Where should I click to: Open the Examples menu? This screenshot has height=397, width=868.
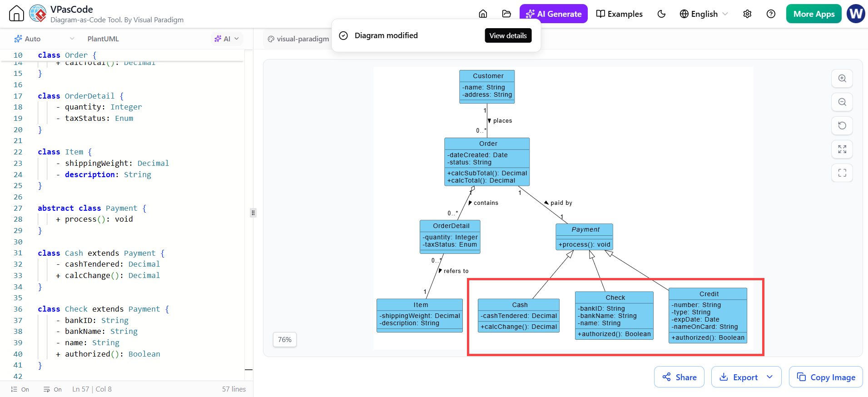620,14
